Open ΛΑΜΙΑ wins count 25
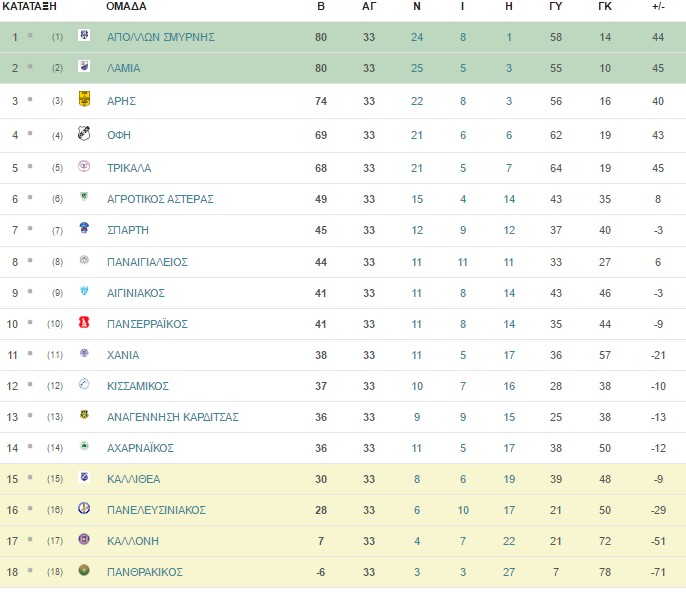686x592 pixels. 417,68
